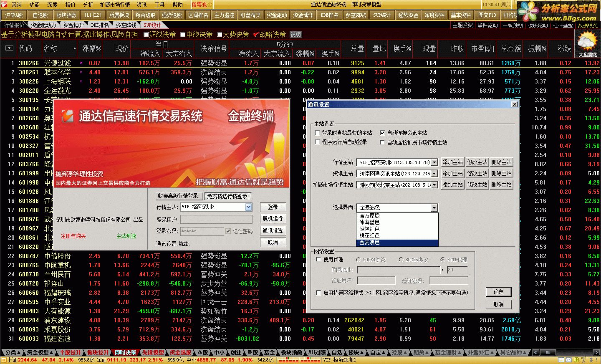Image resolution: width=601 pixels, height=364 pixels.
Task: Click 修改主站 for 扩展市场行情主站 row
Action: 477,185
